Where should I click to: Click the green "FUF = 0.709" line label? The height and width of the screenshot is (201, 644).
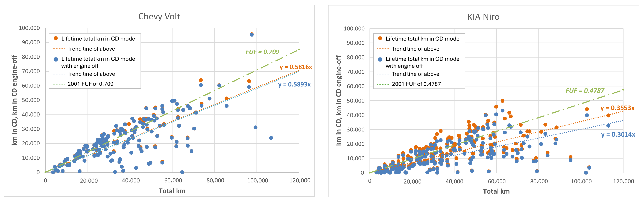tap(262, 52)
